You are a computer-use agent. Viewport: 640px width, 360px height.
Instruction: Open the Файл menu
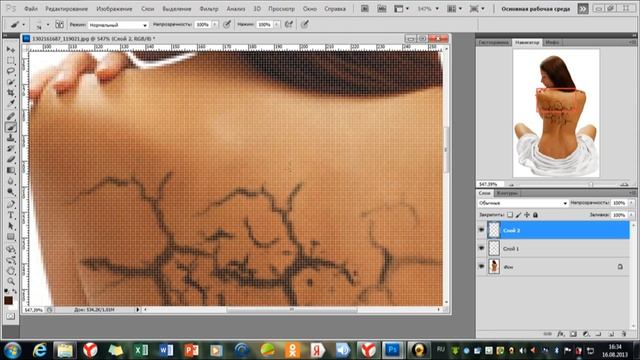tap(31, 9)
